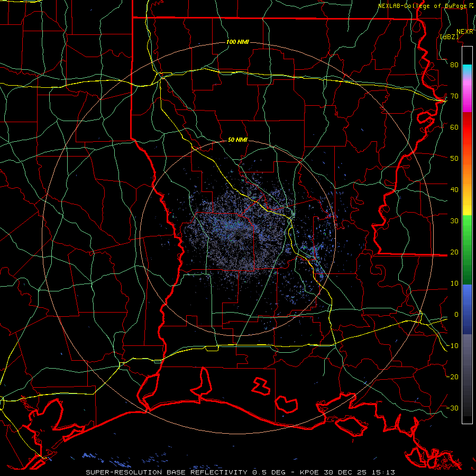Click the KPOE radar site center
The height and width of the screenshot is (476, 476).
coord(237,237)
